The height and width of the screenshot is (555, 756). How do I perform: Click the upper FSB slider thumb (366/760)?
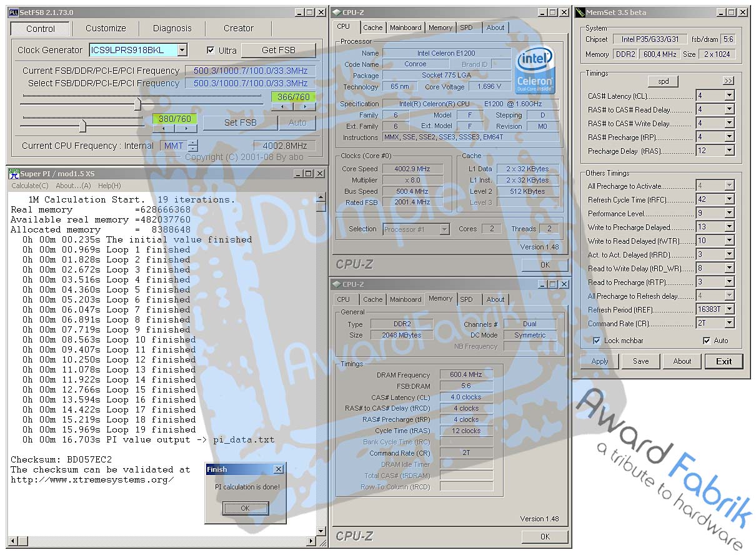coord(137,104)
